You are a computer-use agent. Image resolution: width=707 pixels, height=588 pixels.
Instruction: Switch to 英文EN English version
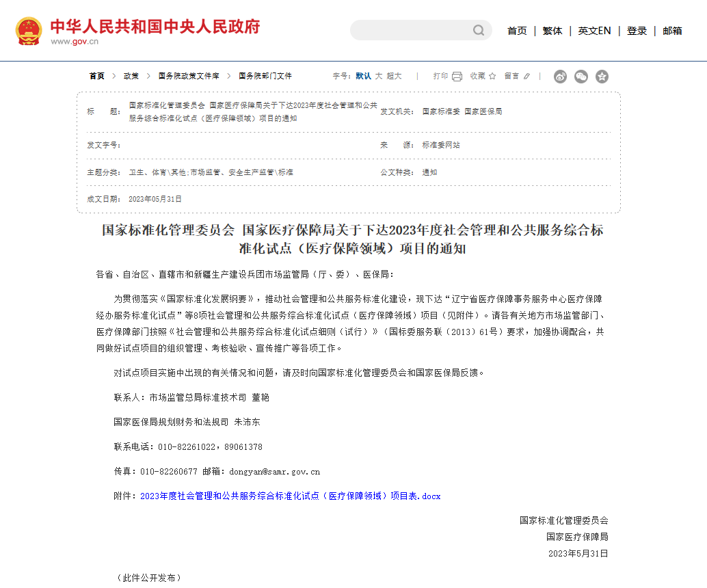click(x=594, y=31)
